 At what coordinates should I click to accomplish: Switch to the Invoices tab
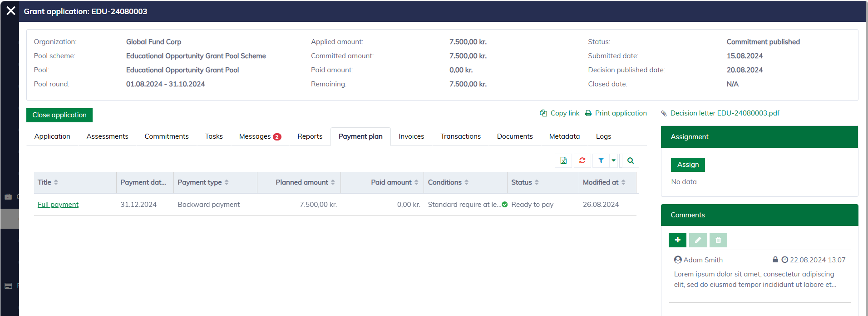pos(411,136)
